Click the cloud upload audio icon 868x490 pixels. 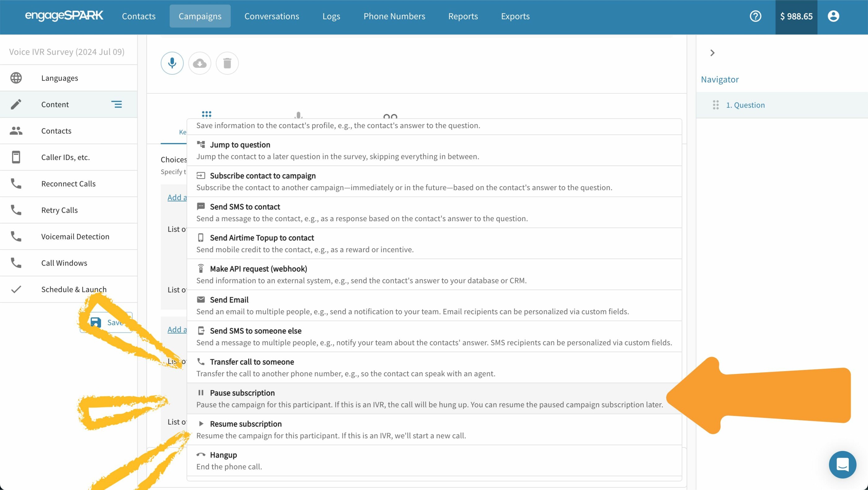199,63
